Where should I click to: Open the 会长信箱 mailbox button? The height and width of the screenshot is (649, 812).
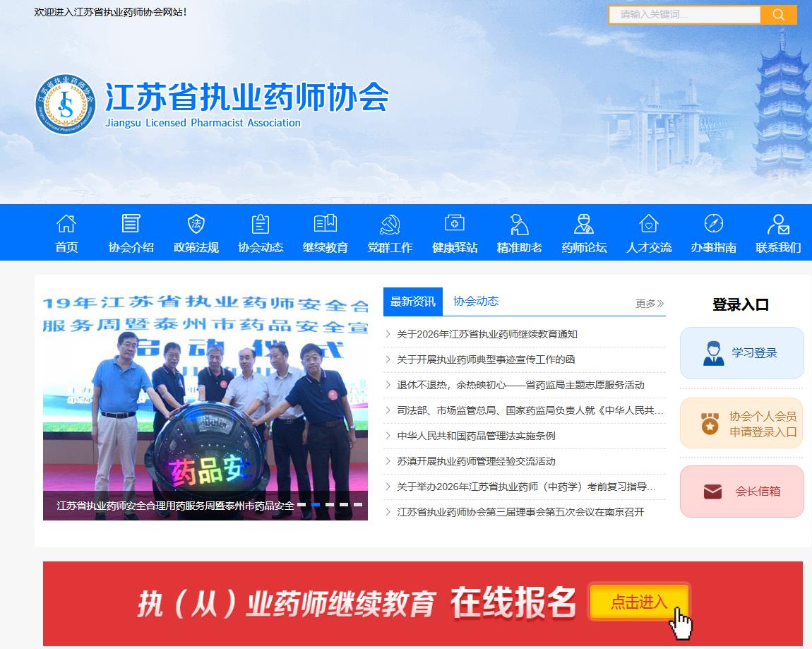tap(741, 492)
